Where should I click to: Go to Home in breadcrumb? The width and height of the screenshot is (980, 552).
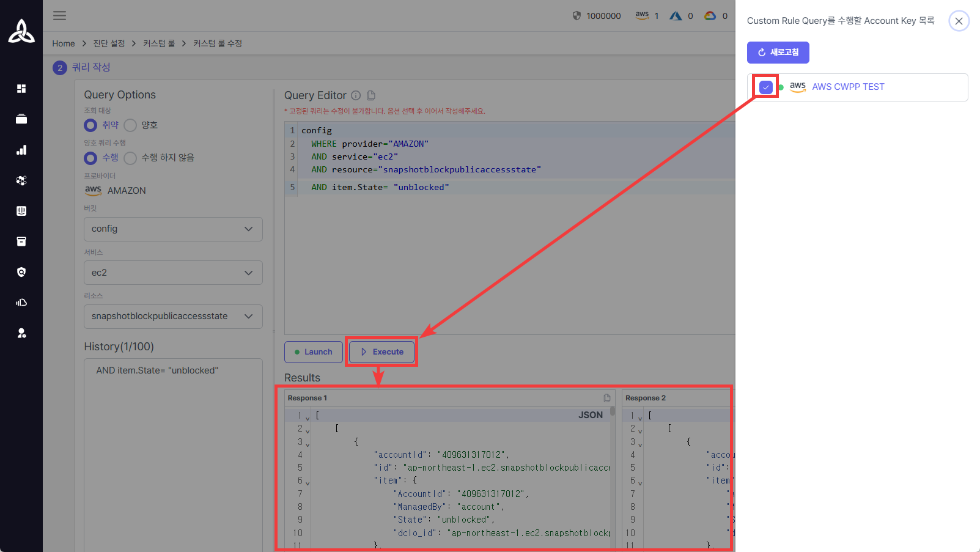point(64,43)
